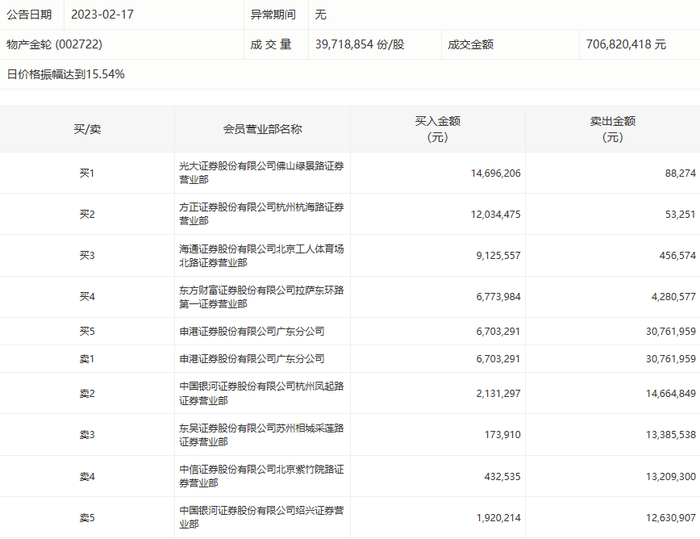
Task: Click the 买/卖 column header
Action: point(87,130)
